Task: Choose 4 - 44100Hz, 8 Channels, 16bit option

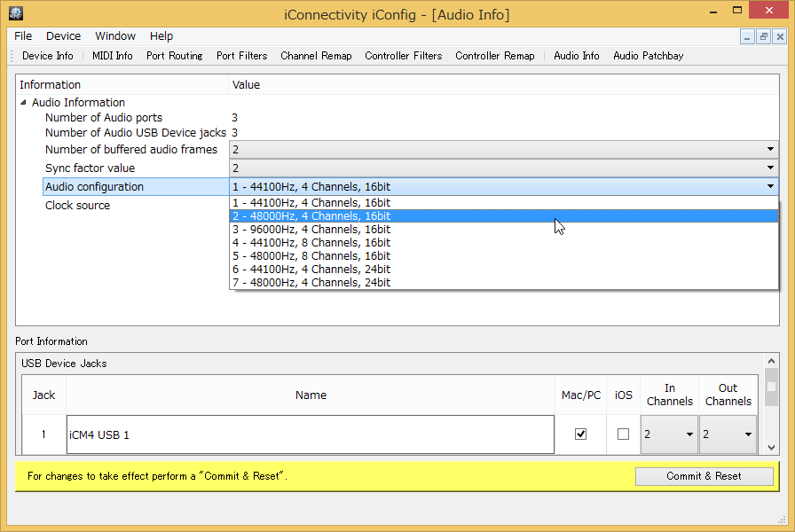Action: (504, 242)
